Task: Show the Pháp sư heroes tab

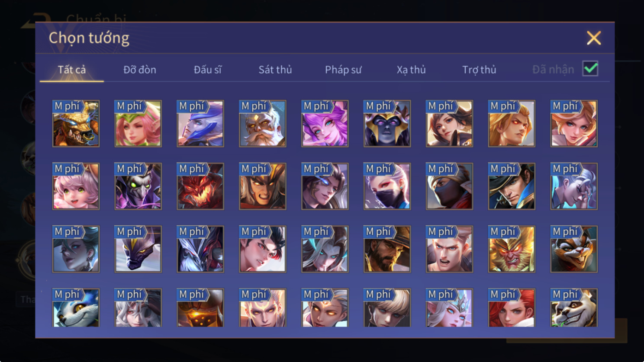Action: 343,70
